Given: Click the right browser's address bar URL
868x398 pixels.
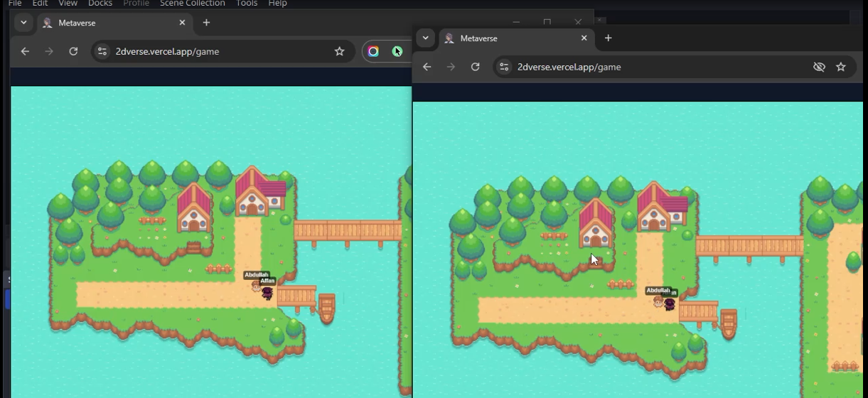Looking at the screenshot, I should click(569, 67).
